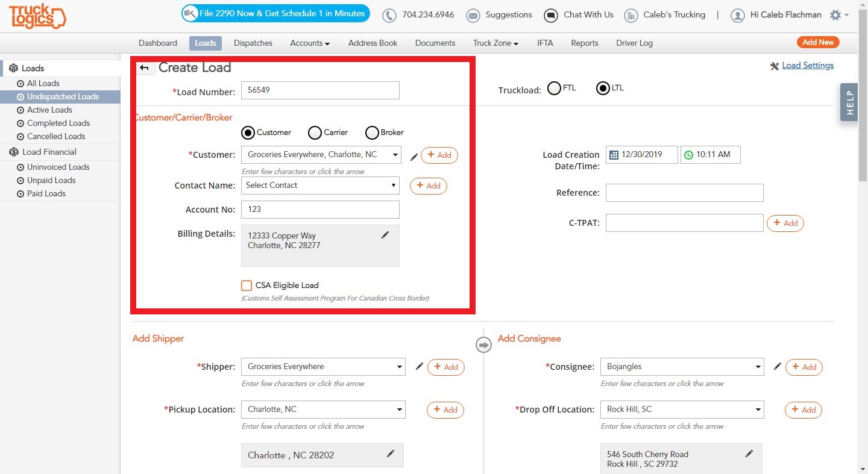Click the phone icon beside 704.234.6946
The image size is (868, 474).
pyautogui.click(x=389, y=15)
